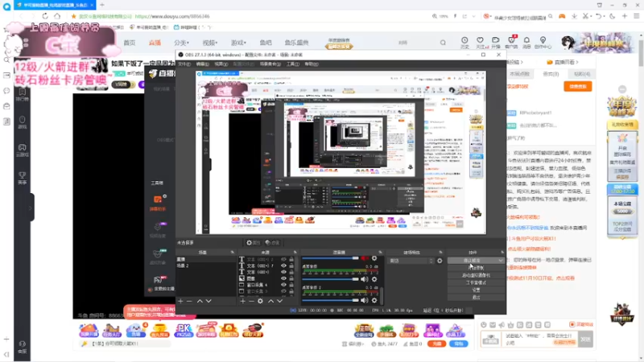
Task: Adjust the first mixer channel volume slider
Action: (x=330, y=258)
